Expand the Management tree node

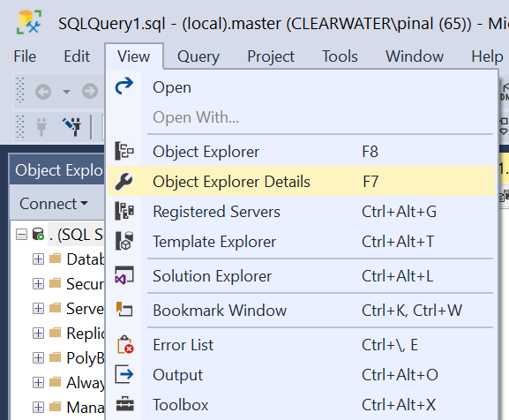[38, 407]
